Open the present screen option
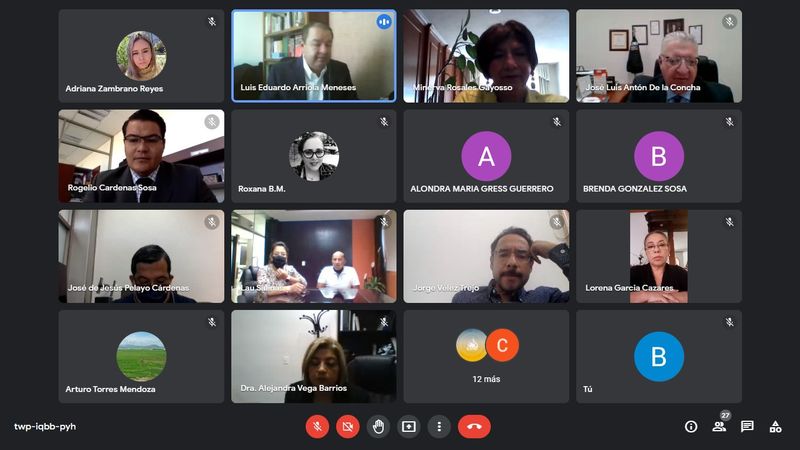 point(409,427)
